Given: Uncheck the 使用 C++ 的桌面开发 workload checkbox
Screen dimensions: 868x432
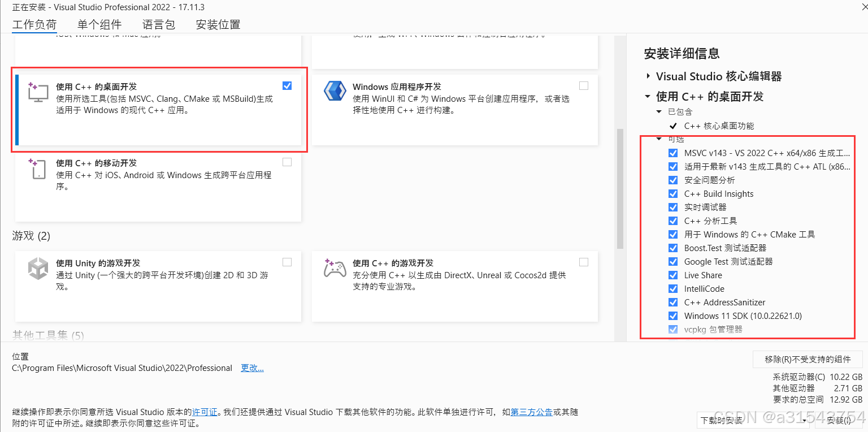Looking at the screenshot, I should click(x=287, y=86).
